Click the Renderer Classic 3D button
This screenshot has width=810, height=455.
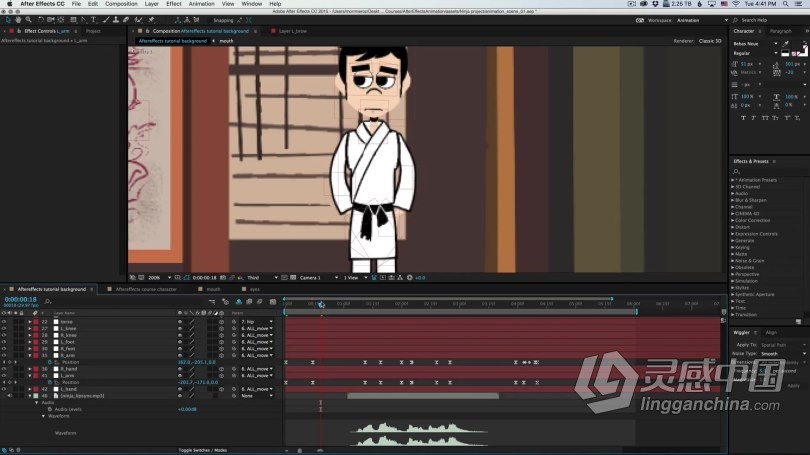click(x=710, y=41)
